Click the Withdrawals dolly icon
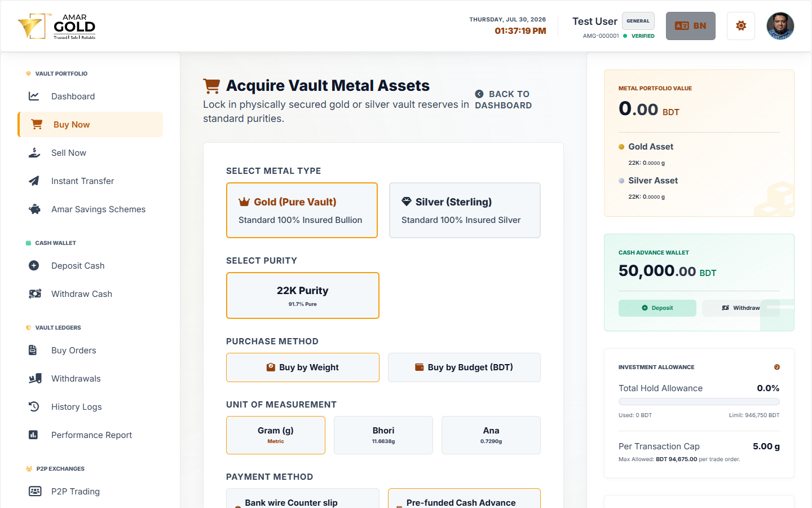This screenshot has width=812, height=508. (x=35, y=378)
